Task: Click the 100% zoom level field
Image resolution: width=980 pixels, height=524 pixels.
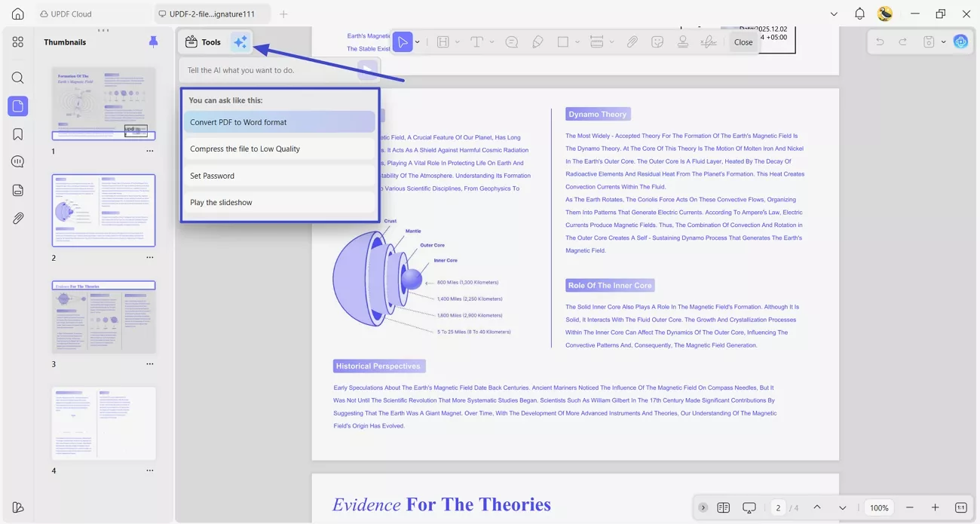Action: 879,507
